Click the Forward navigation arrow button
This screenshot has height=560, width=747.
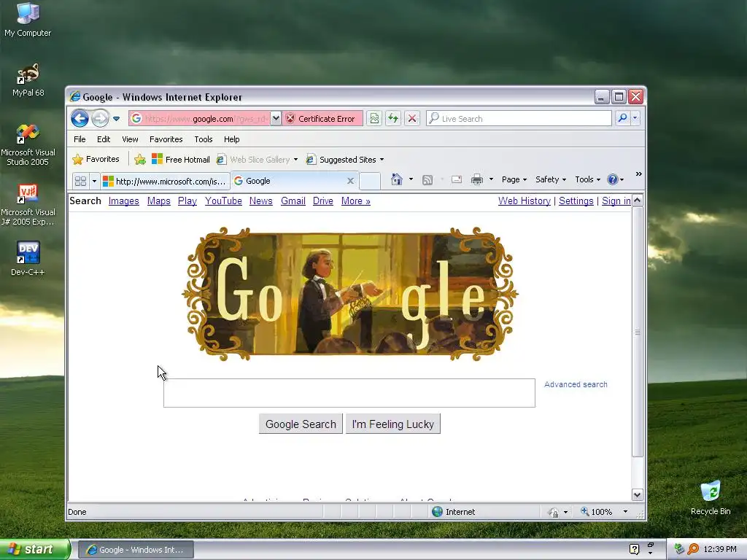[x=100, y=118]
